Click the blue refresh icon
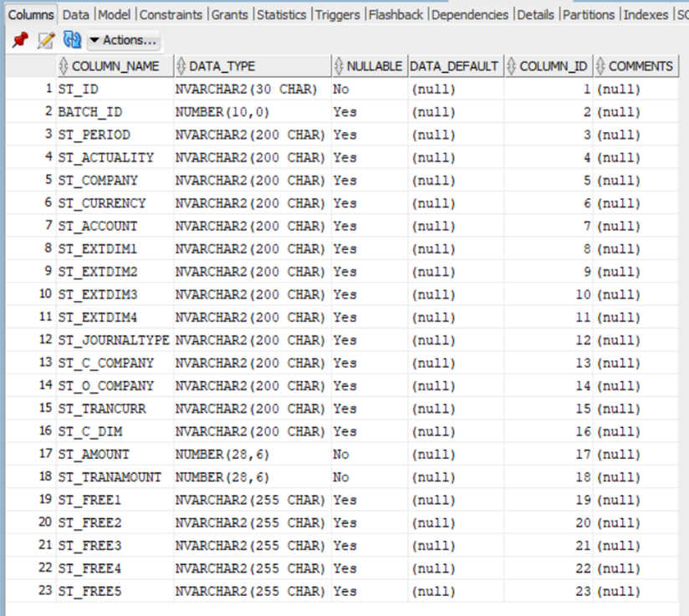The width and height of the screenshot is (689, 616). tap(73, 40)
